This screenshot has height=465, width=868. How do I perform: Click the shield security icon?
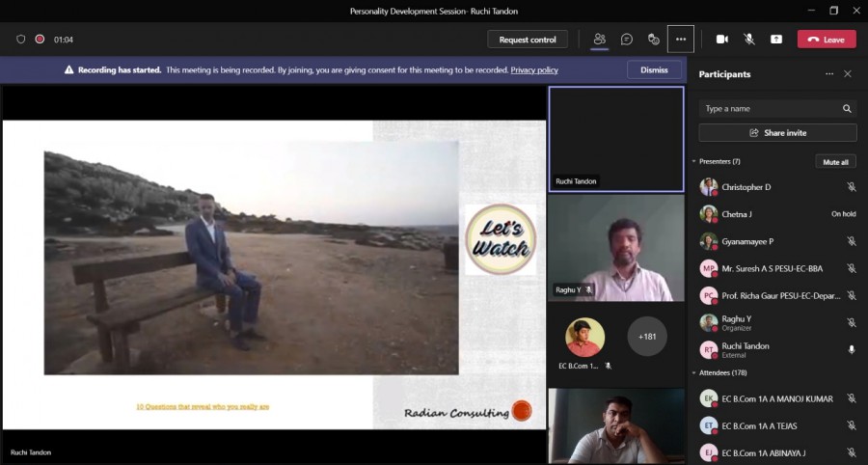pos(21,40)
